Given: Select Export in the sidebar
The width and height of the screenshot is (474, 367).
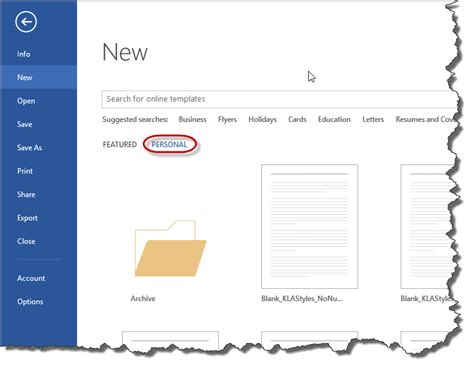Looking at the screenshot, I should tap(27, 218).
